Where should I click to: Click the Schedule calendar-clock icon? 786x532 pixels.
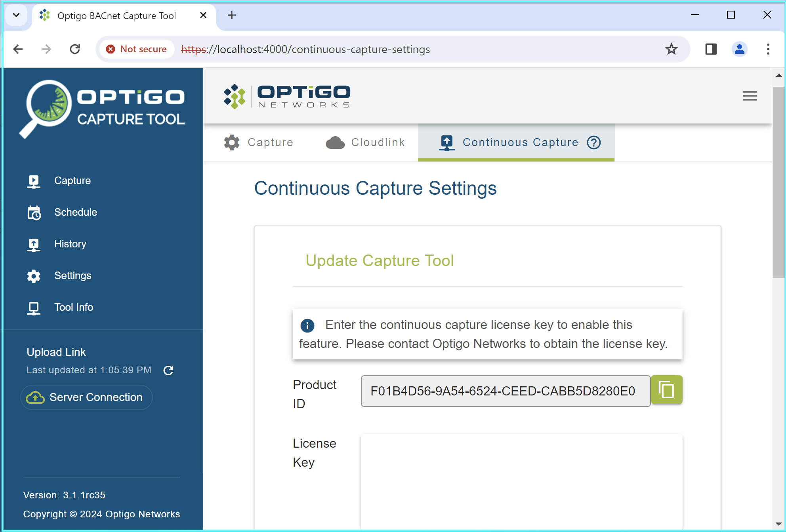pyautogui.click(x=34, y=213)
